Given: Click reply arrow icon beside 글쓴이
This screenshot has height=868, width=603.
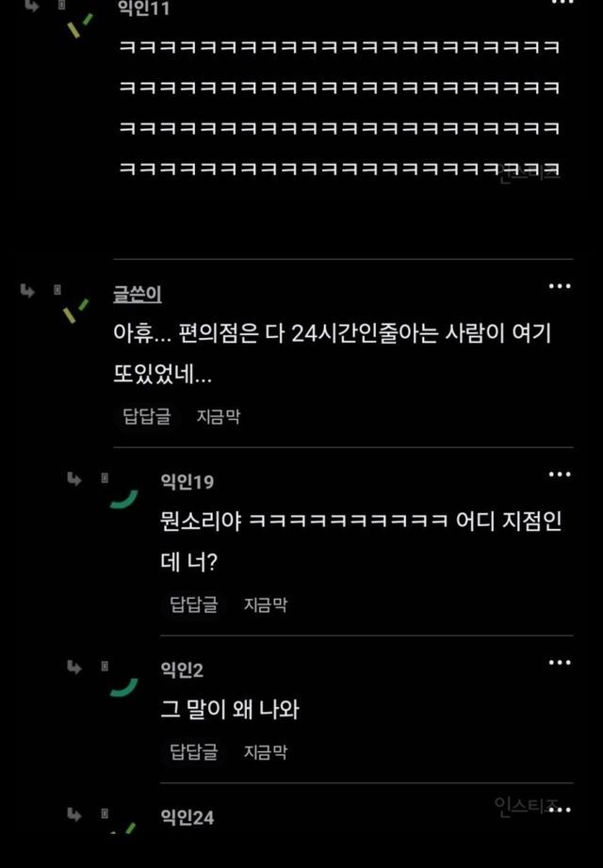Looking at the screenshot, I should 27,290.
